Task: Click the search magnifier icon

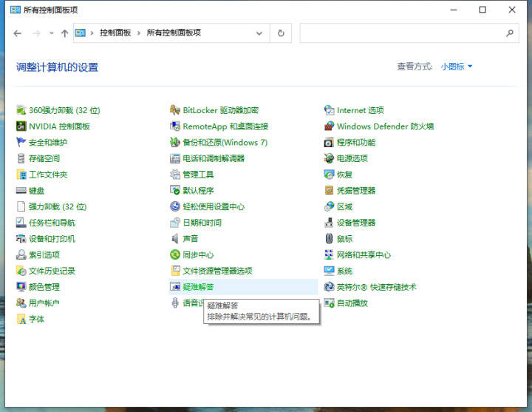Action: pyautogui.click(x=510, y=33)
